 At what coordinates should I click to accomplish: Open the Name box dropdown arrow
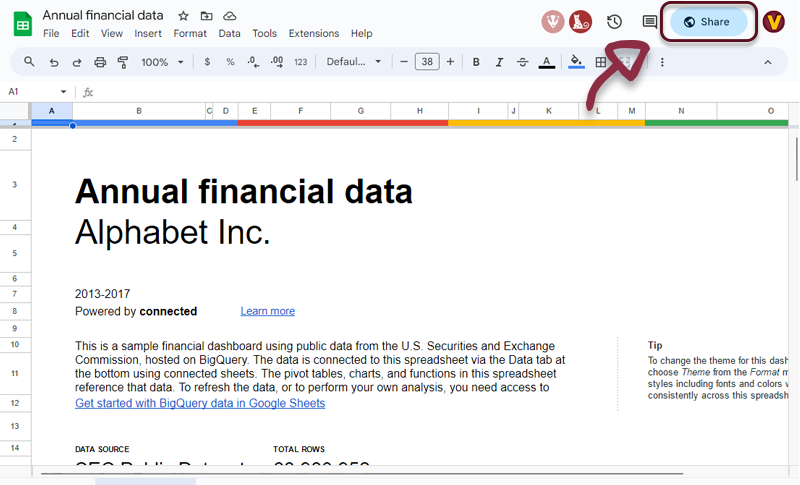64,92
